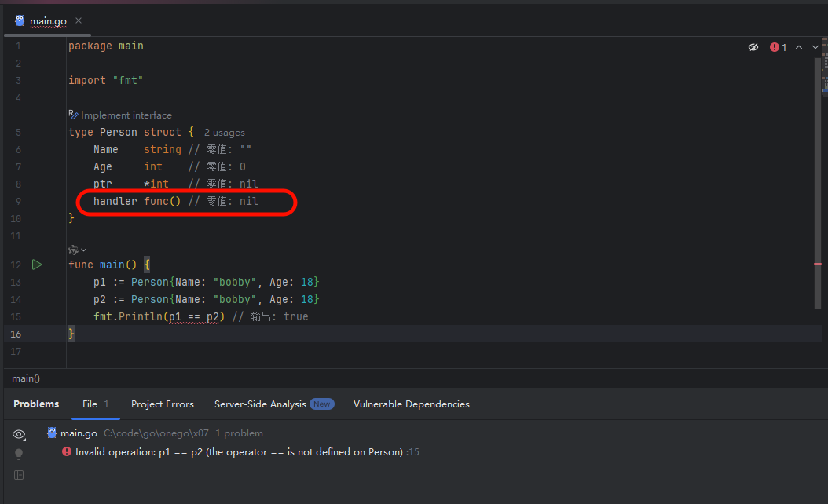Click line number 5 in gutter
Viewport: 828px width, 504px height.
19,133
